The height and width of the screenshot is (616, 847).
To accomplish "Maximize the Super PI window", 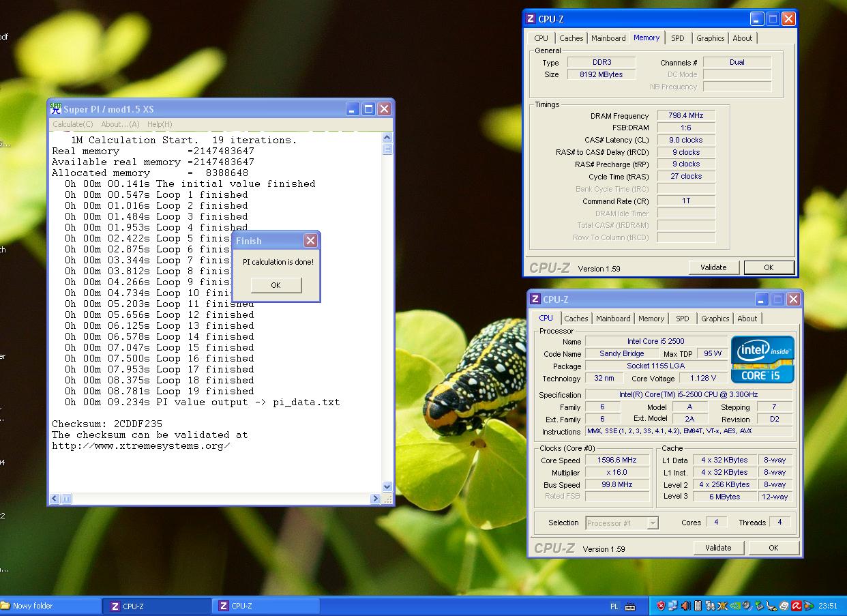I will pos(368,108).
